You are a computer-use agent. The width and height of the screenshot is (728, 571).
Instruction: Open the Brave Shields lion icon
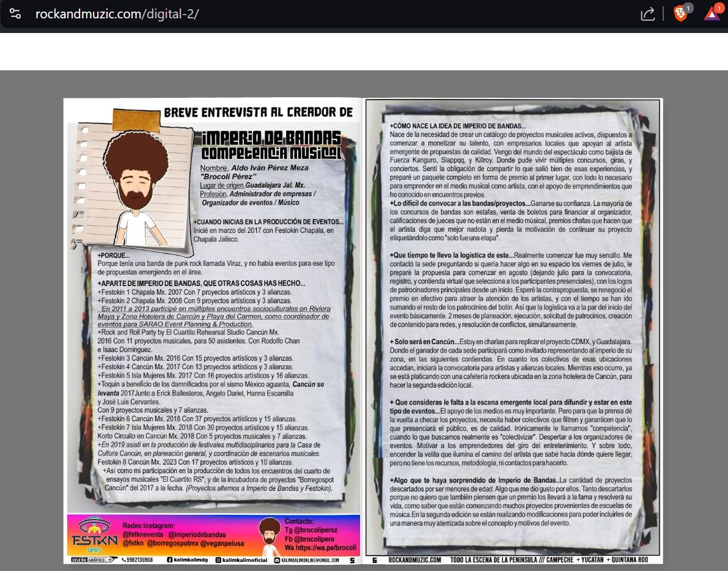(681, 13)
